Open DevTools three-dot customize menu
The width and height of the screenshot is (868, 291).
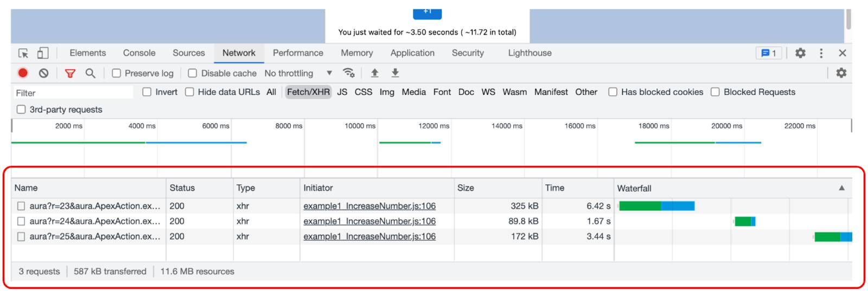821,53
